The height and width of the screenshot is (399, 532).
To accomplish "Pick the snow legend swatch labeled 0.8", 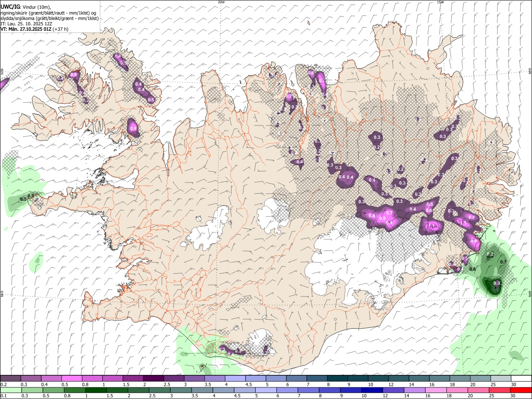I will pos(92,379).
